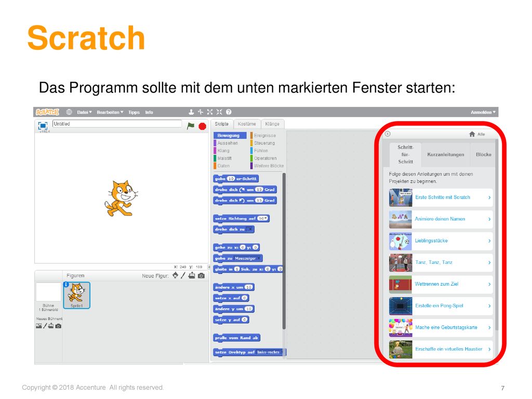532x399 pixels.
Task: Open dropdown in drehe dich zu block
Action: [x=250, y=229]
